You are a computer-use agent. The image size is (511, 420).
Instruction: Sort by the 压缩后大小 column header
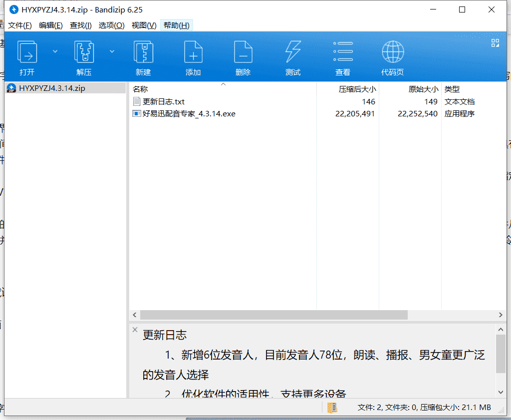[357, 89]
